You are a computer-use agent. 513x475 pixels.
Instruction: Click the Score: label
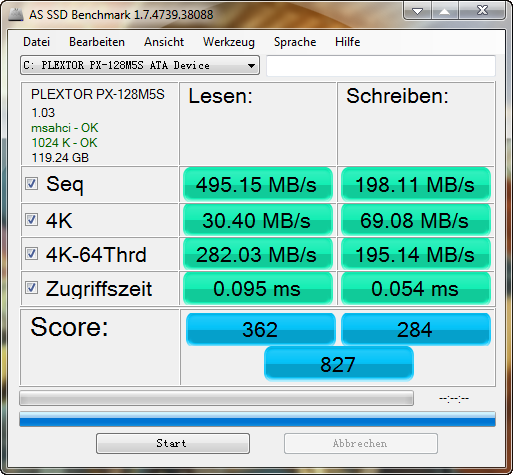69,327
